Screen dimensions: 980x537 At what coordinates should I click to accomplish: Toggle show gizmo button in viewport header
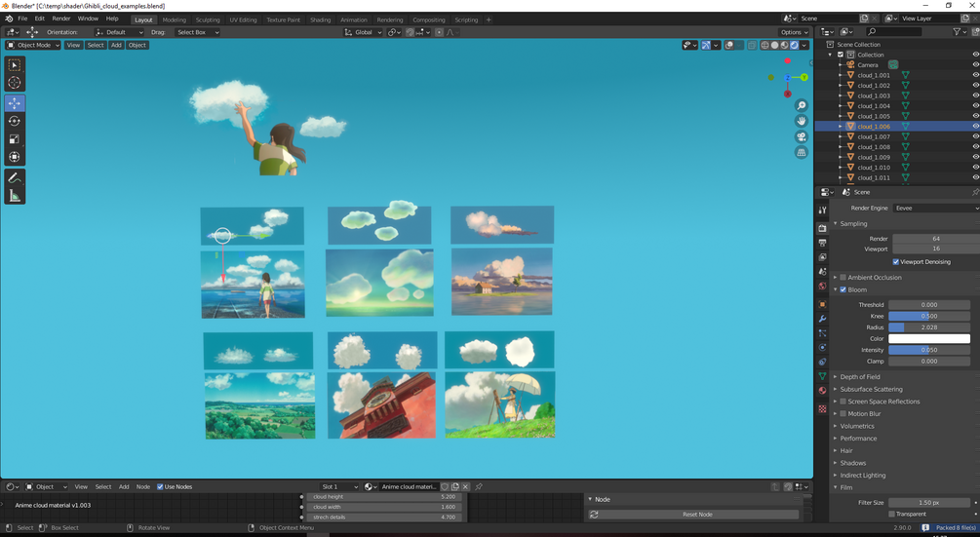pyautogui.click(x=706, y=45)
